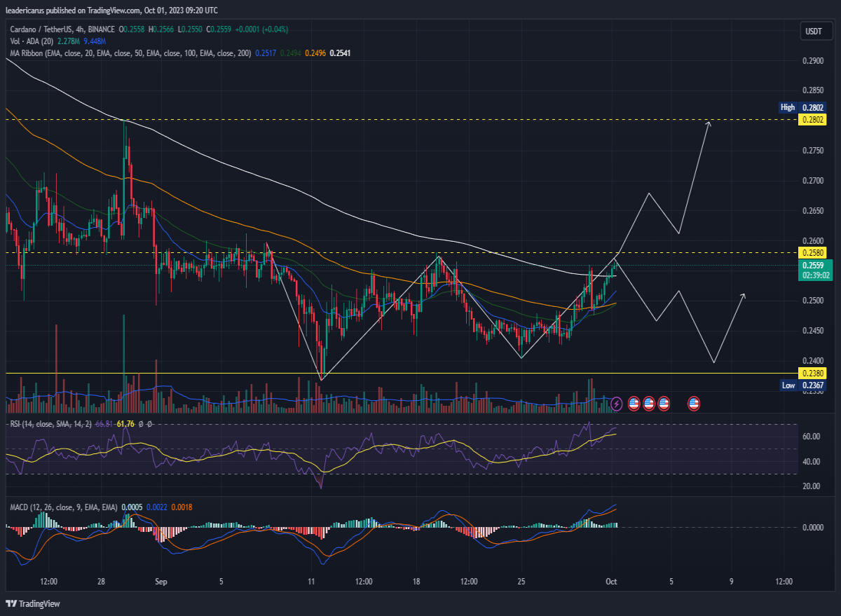Click the purple lightning event icon
This screenshot has width=841, height=616.
(616, 403)
